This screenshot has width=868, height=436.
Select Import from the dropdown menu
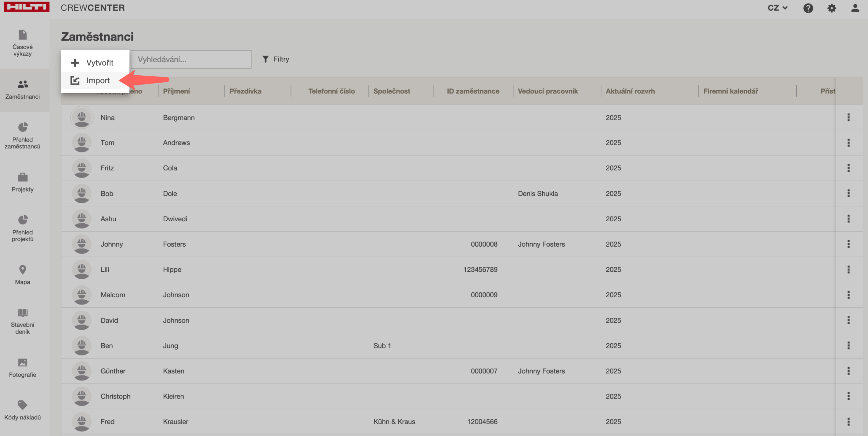[x=98, y=80]
